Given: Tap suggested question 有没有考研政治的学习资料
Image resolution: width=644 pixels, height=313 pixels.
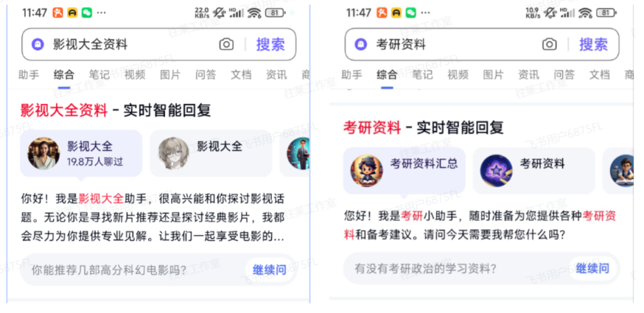Looking at the screenshot, I should (x=426, y=269).
